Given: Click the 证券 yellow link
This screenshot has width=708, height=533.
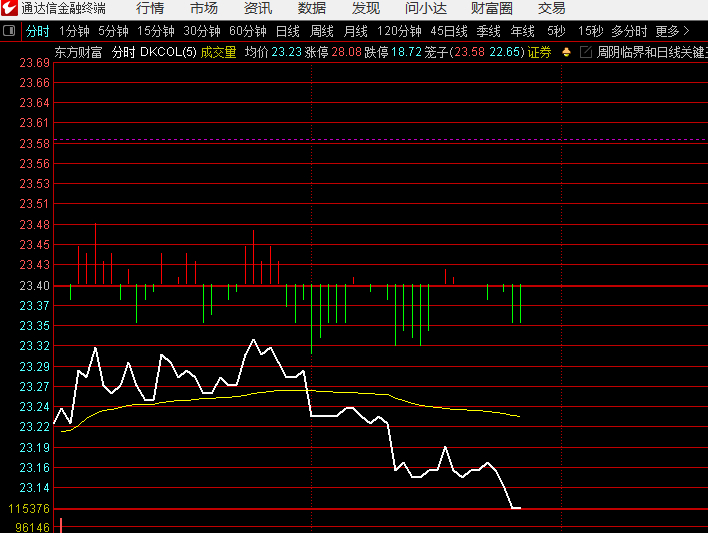Looking at the screenshot, I should pyautogui.click(x=539, y=52).
